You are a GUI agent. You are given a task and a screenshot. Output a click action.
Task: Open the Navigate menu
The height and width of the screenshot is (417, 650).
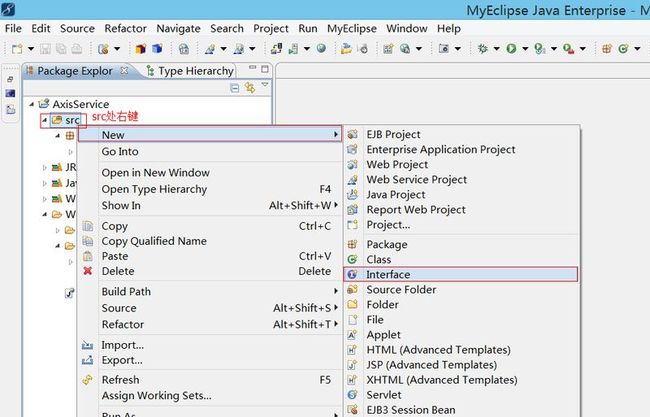[178, 29]
